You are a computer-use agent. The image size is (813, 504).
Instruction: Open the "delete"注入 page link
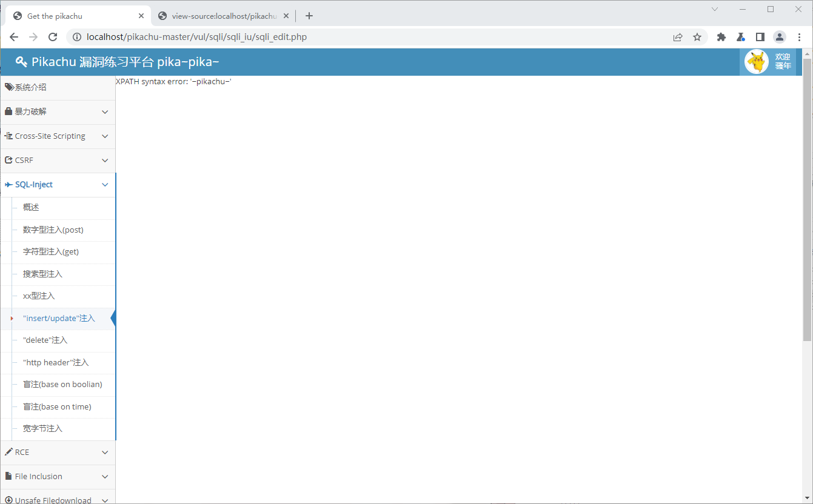[45, 340]
